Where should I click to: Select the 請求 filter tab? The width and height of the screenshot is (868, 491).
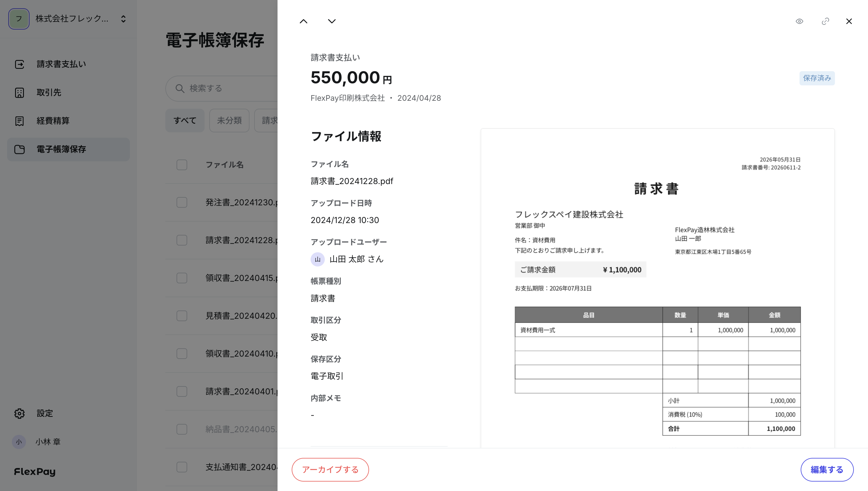click(266, 121)
